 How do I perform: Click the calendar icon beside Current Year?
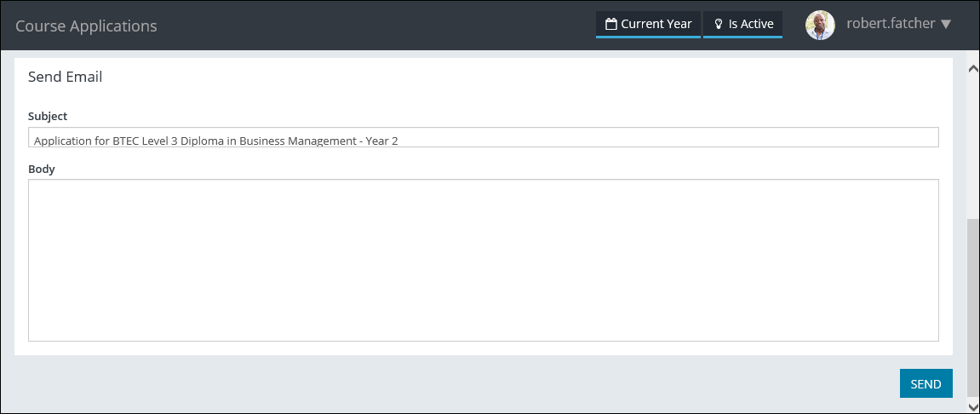pyautogui.click(x=610, y=24)
